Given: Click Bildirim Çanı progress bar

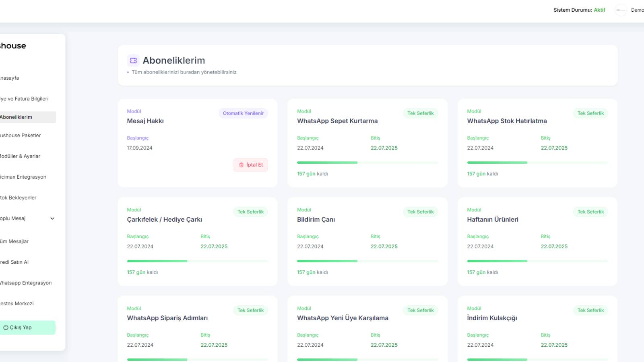Looking at the screenshot, I should click(367, 261).
